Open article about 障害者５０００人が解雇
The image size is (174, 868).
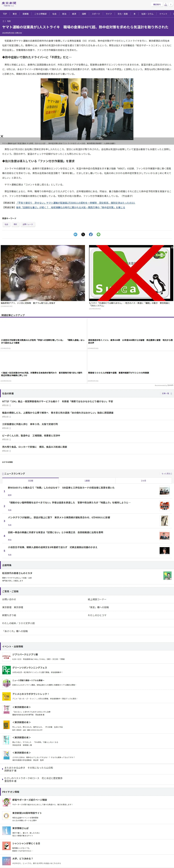[x=119, y=373]
